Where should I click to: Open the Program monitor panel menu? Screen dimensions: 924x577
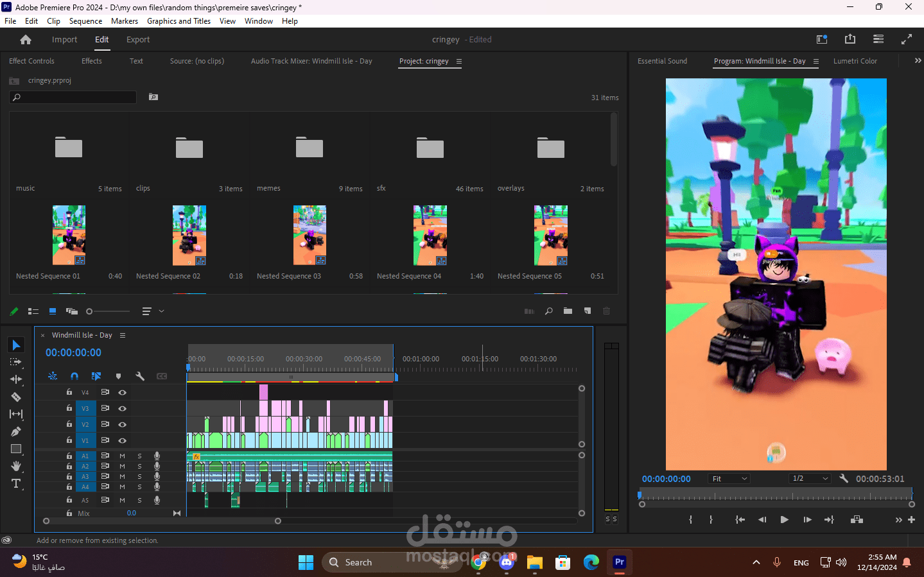[816, 62]
